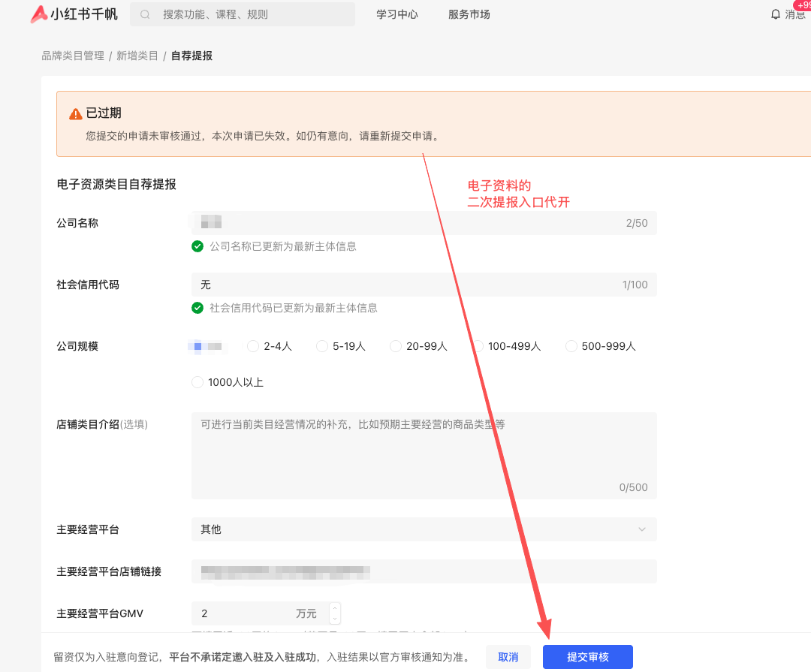Image resolution: width=811 pixels, height=672 pixels.
Task: Select the 2-4人 company size option
Action: tap(270, 346)
